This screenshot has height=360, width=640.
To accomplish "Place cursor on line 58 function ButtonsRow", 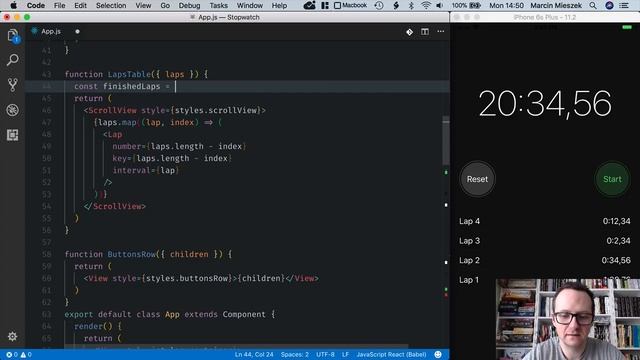I will tap(148, 254).
